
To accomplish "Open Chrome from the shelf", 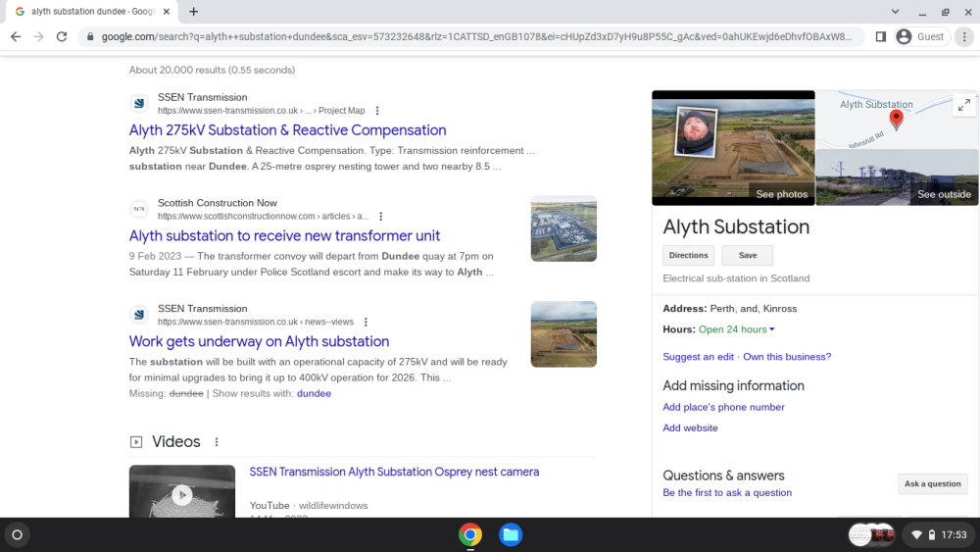I will click(470, 535).
